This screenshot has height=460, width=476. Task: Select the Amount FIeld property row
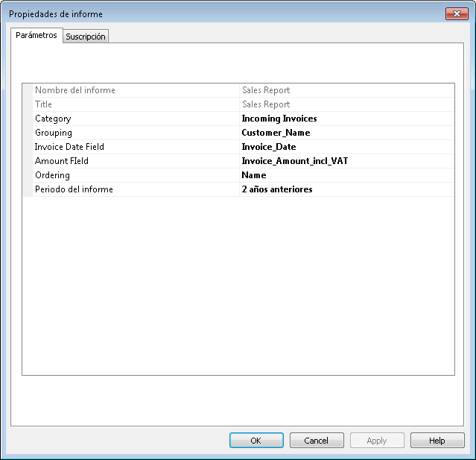pos(238,161)
